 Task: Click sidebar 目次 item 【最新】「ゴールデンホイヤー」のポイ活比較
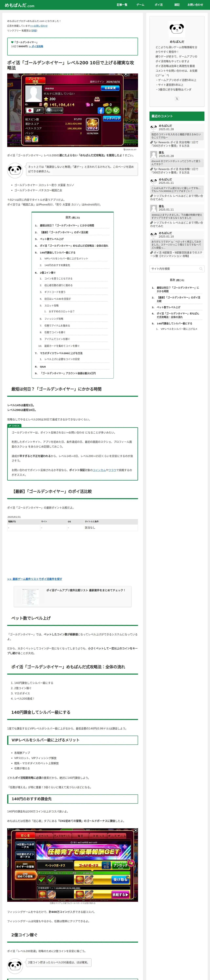point(178,299)
